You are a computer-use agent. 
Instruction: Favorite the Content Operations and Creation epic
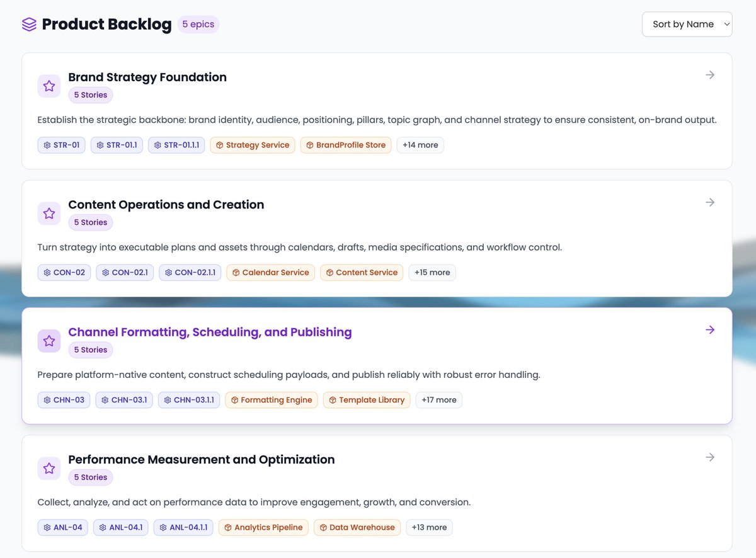coord(49,214)
